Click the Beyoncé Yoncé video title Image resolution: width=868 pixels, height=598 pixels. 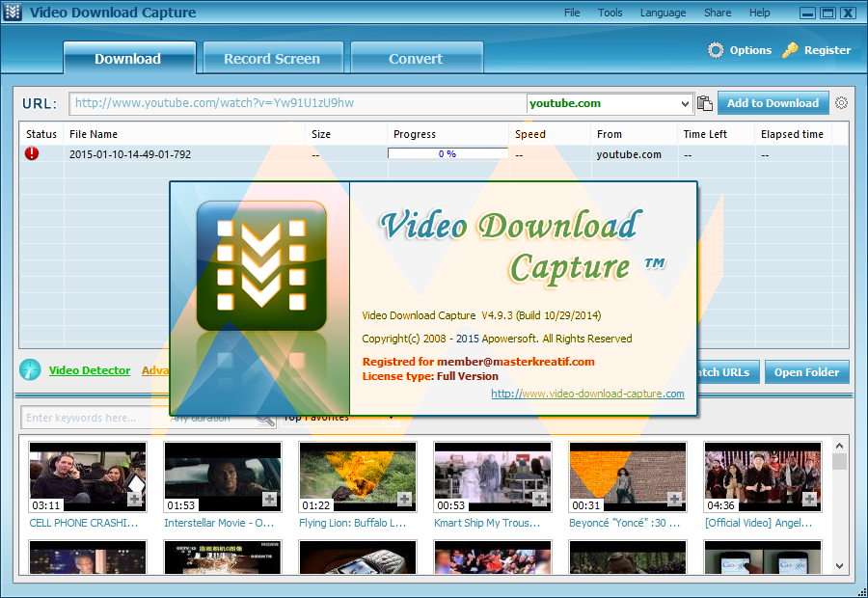pyautogui.click(x=624, y=523)
